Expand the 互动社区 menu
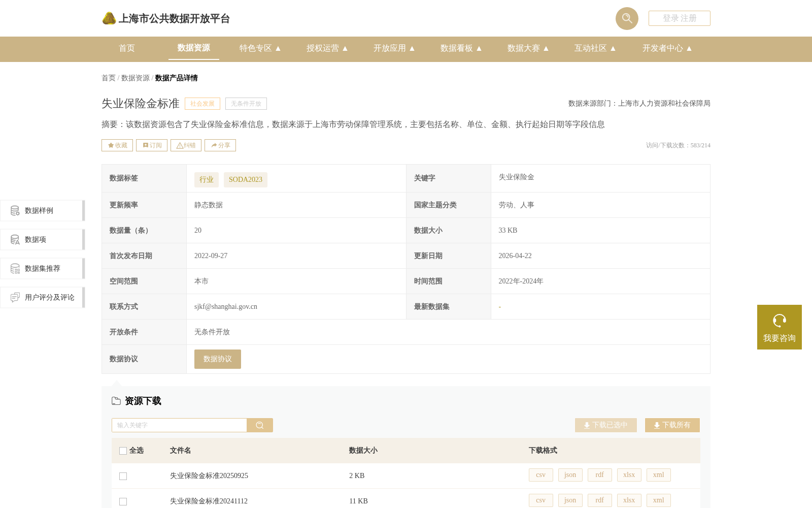The height and width of the screenshot is (508, 812). (x=595, y=48)
